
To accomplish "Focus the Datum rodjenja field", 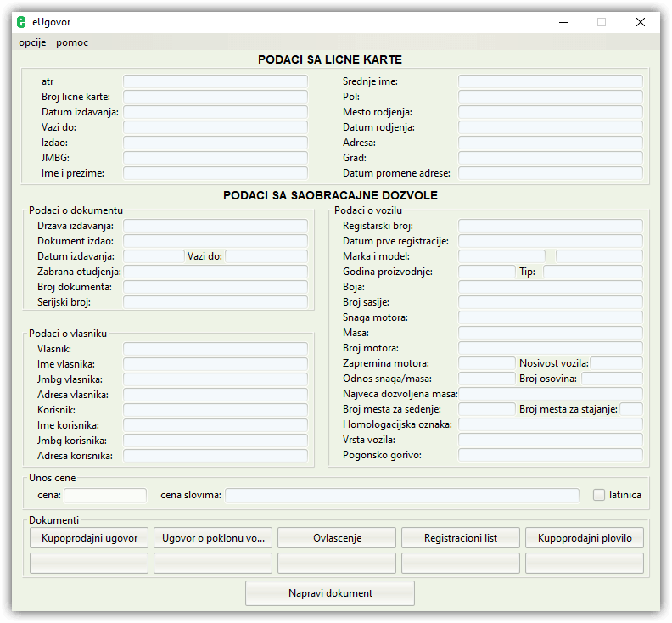I will (551, 127).
